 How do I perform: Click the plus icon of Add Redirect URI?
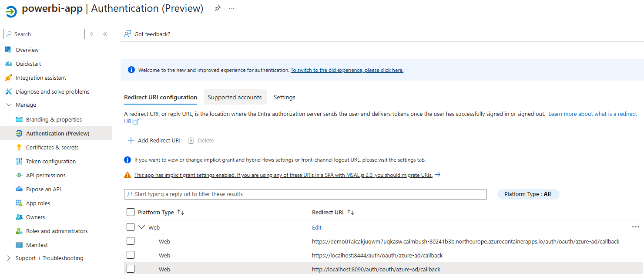tap(131, 140)
